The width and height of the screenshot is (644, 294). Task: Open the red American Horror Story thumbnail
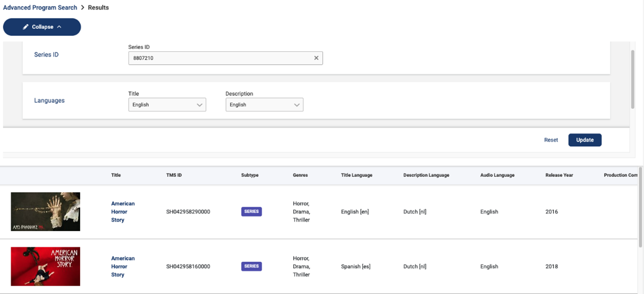tap(45, 266)
